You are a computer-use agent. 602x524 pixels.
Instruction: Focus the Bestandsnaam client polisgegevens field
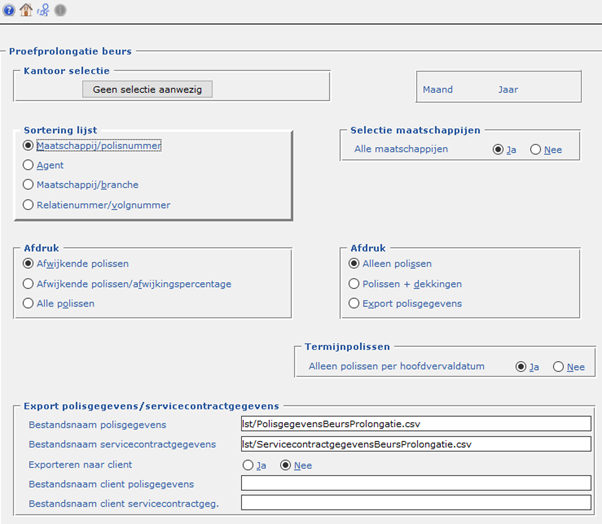pyautogui.click(x=415, y=484)
